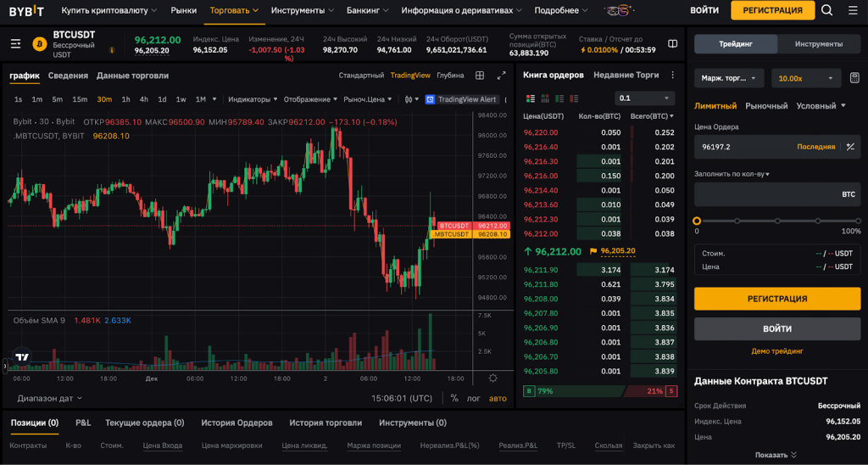Click the buy/sell ratio bar

tap(600, 390)
